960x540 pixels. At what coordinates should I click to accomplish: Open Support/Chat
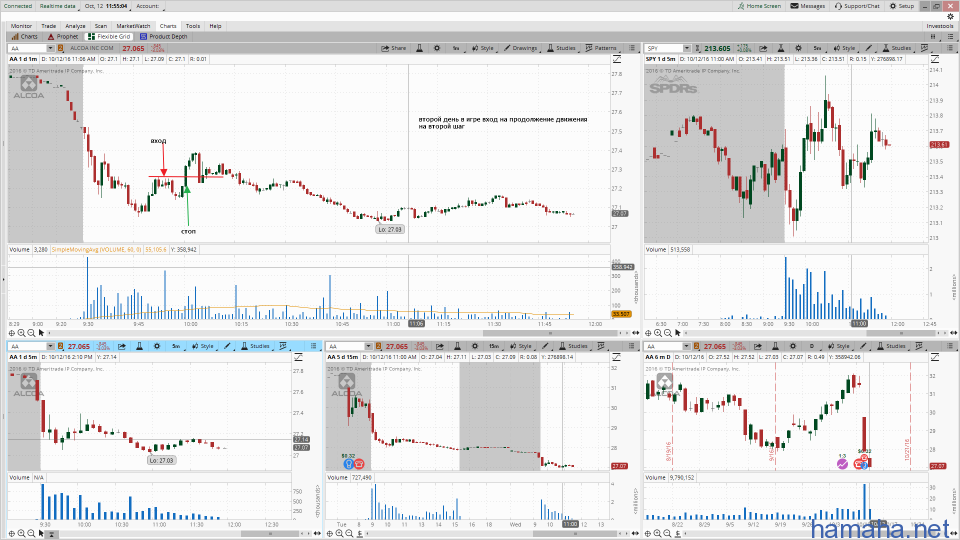pyautogui.click(x=857, y=6)
